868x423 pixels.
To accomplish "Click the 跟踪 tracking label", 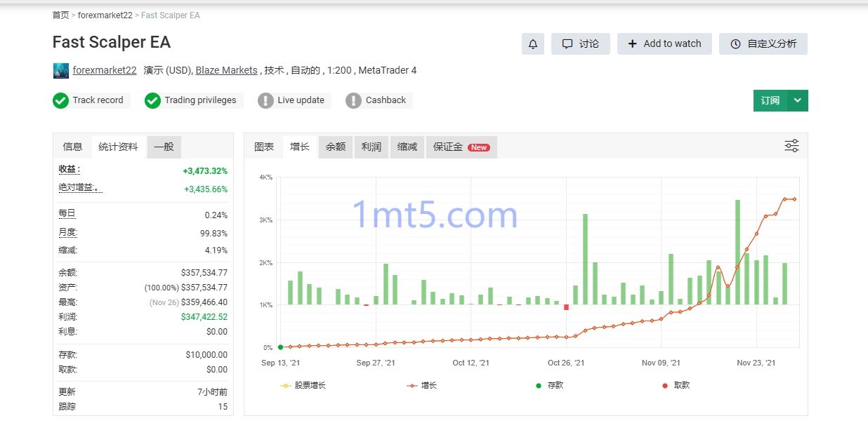I will pos(67,406).
